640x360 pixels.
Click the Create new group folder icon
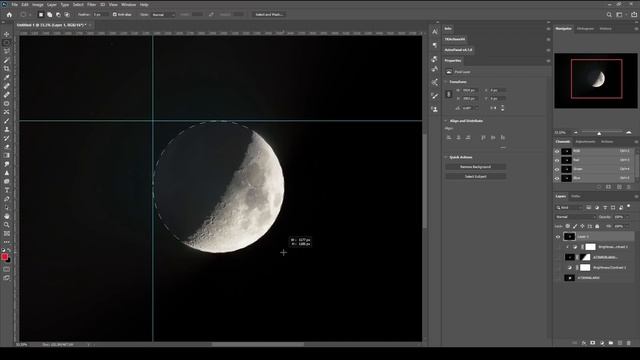[611, 343]
